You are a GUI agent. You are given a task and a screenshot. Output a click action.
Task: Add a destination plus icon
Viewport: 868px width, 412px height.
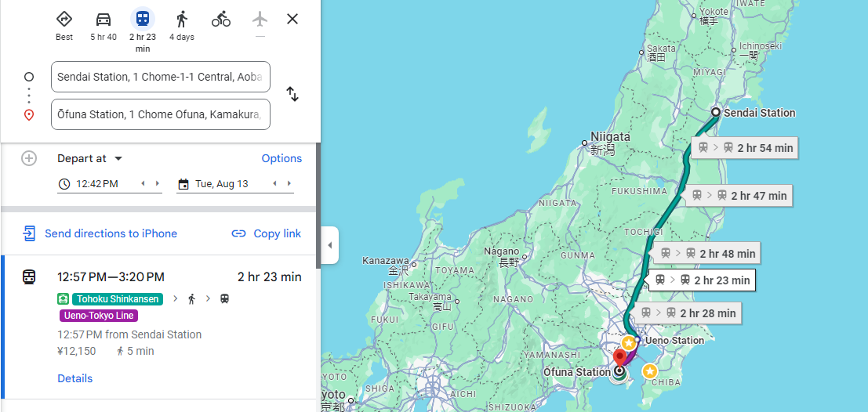[x=29, y=159]
